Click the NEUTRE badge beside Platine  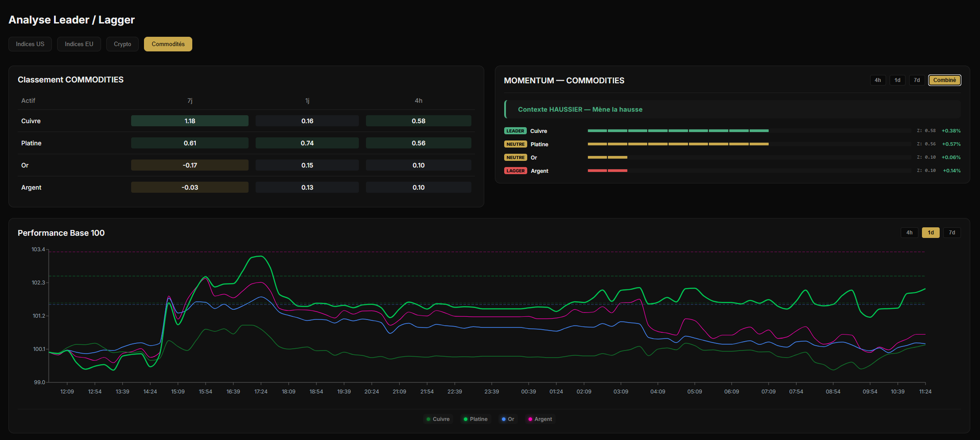(516, 144)
